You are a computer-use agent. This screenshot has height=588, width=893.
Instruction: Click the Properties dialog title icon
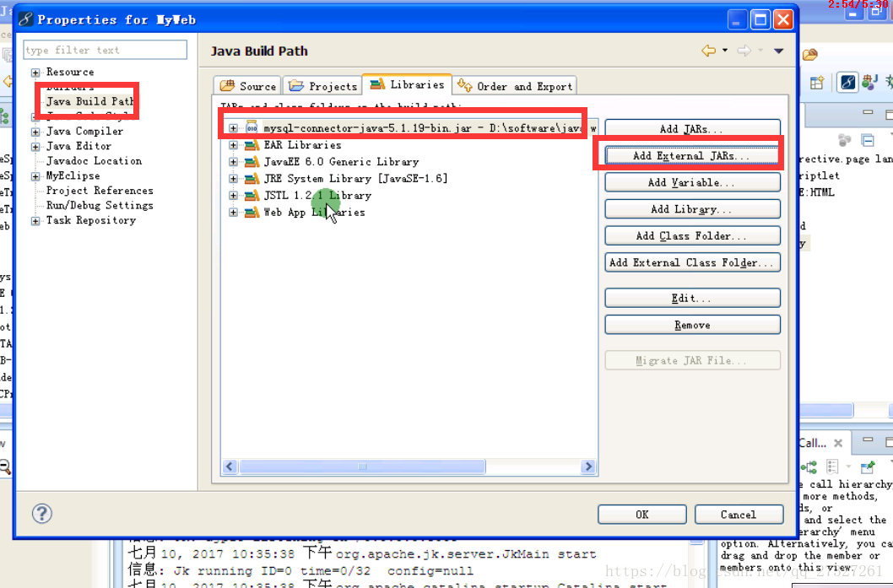25,19
